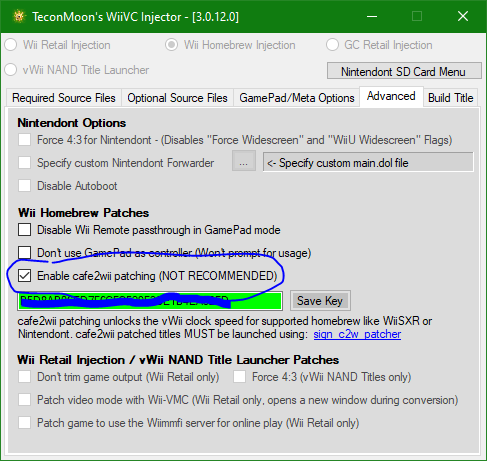Open the Nintendont SD Card Menu
Viewport: 487px width, 461px height.
coord(404,71)
